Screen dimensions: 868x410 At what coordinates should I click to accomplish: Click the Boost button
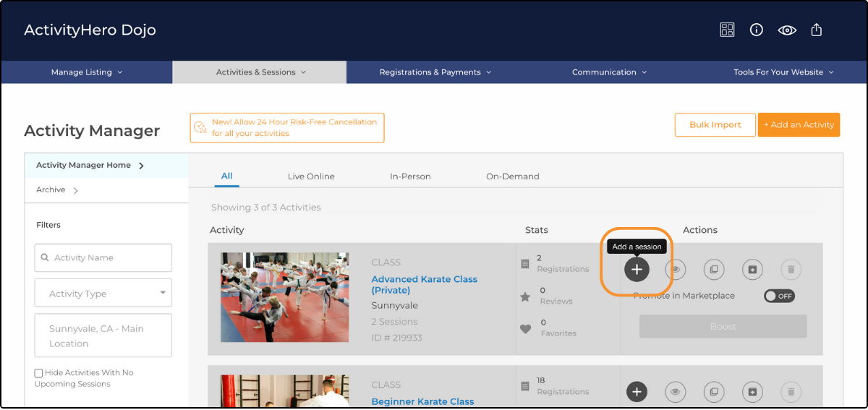(723, 326)
